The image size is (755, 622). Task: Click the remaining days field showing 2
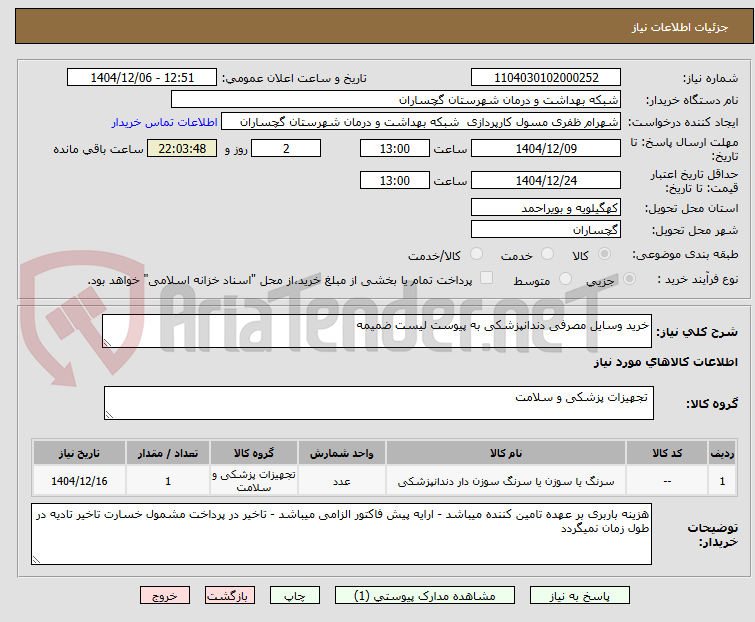286,148
